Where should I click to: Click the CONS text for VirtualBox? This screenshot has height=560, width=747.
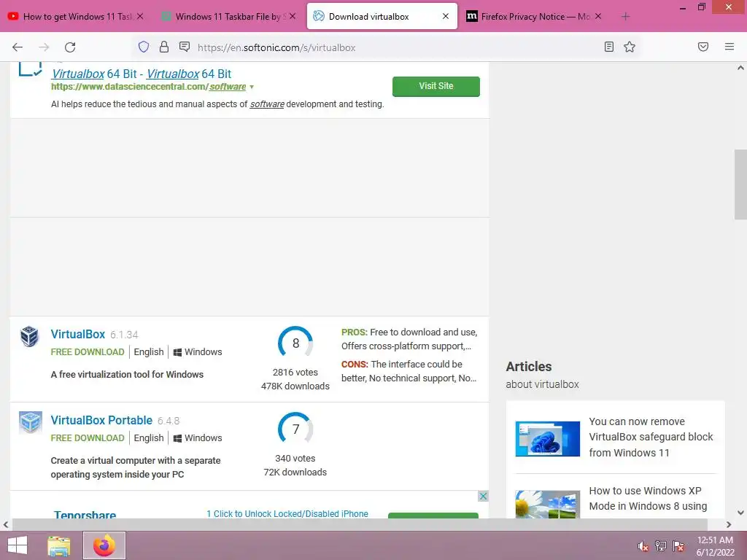tap(409, 371)
